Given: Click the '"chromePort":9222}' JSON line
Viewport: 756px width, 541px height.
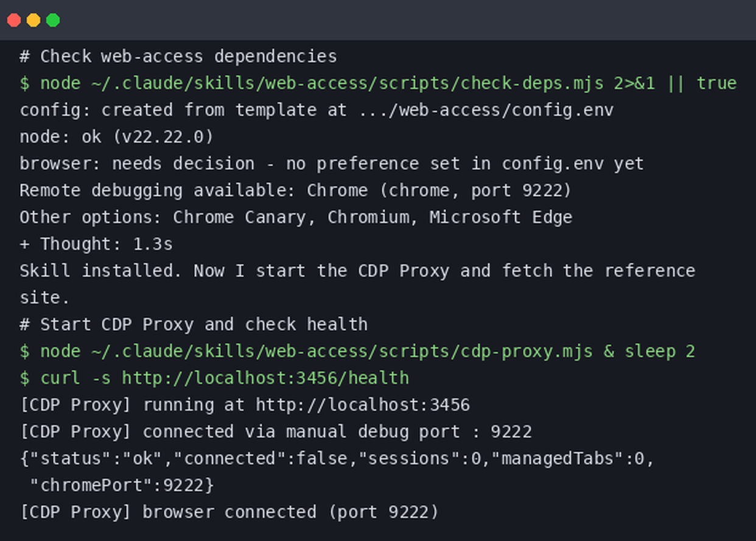Looking at the screenshot, I should click(x=122, y=486).
